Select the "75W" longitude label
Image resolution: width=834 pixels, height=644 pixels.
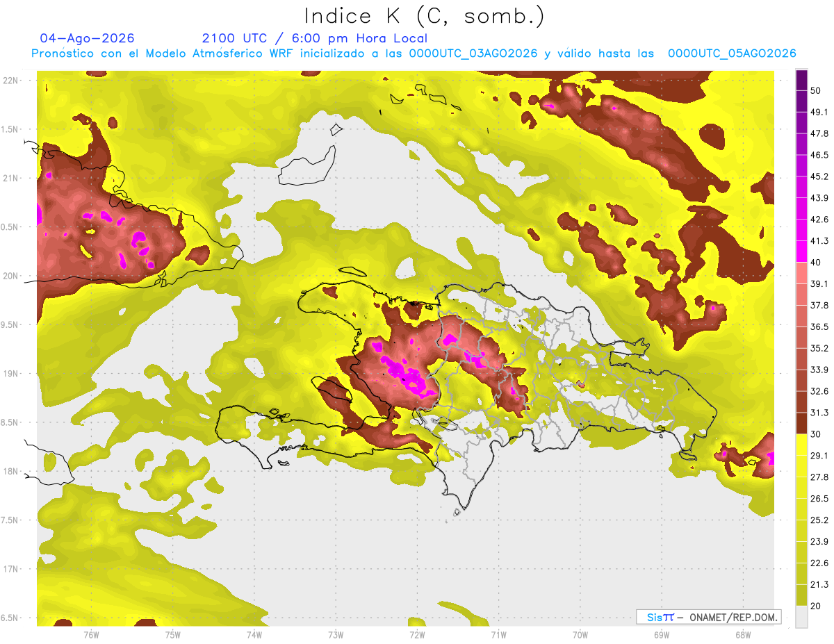pos(173,635)
